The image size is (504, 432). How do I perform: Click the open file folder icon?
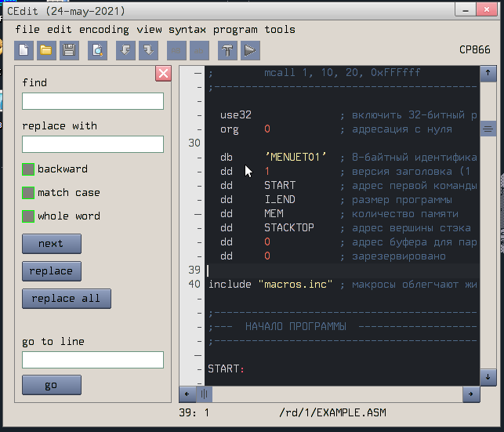click(46, 51)
